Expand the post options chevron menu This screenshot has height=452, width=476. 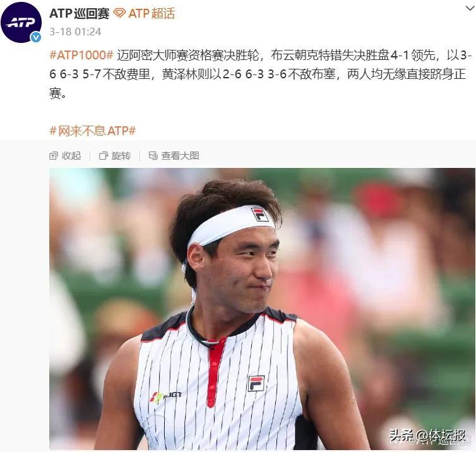[x=470, y=9]
